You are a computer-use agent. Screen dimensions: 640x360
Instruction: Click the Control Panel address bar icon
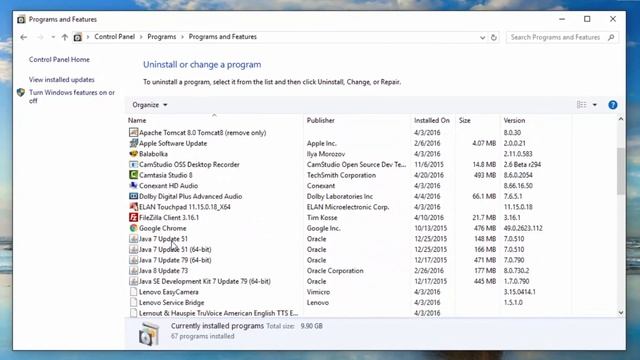78,37
